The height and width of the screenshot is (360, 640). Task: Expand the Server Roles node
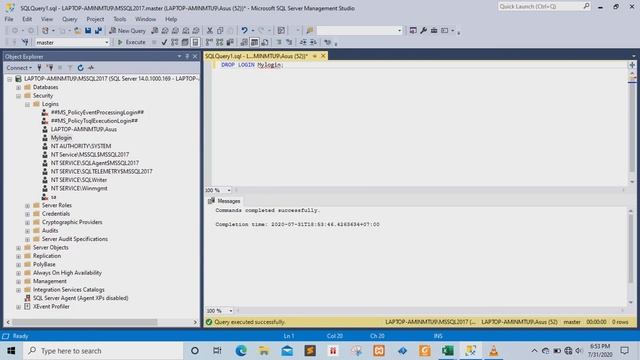[27, 206]
